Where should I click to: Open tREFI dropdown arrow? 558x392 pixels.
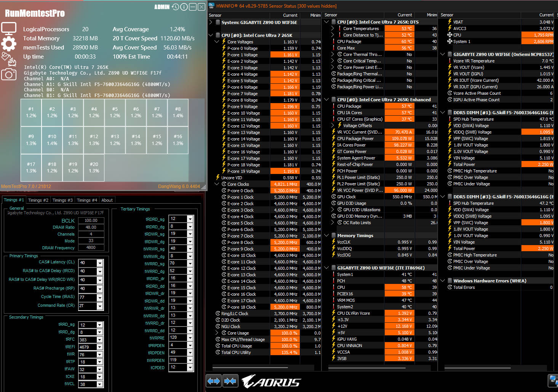[x=100, y=347]
